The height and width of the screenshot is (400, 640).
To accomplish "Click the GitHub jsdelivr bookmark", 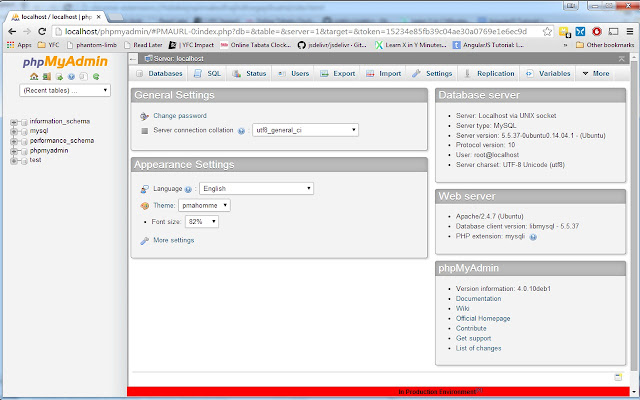I will [x=332, y=45].
